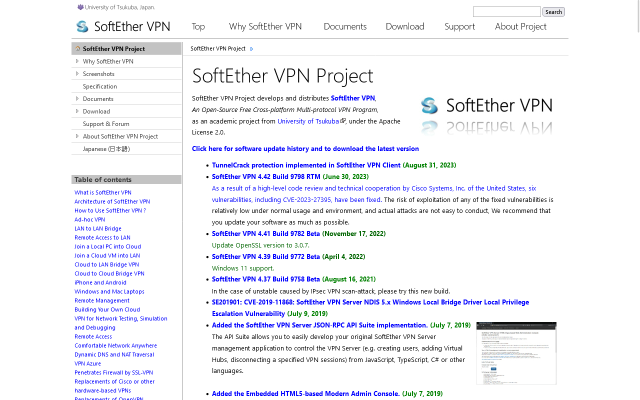The image size is (640, 400).
Task: Click the SoftEther VPN Project breadcrumb link
Action: pyautogui.click(x=218, y=49)
